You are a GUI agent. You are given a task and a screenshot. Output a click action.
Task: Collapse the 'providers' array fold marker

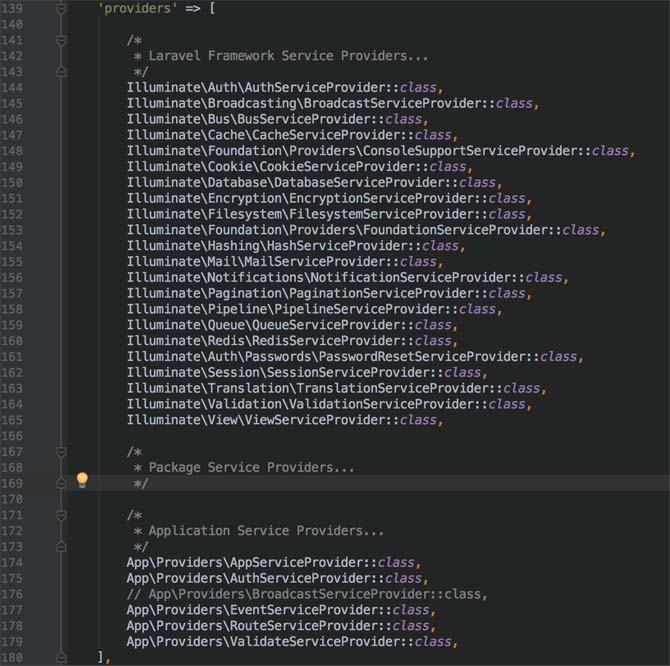click(x=62, y=8)
